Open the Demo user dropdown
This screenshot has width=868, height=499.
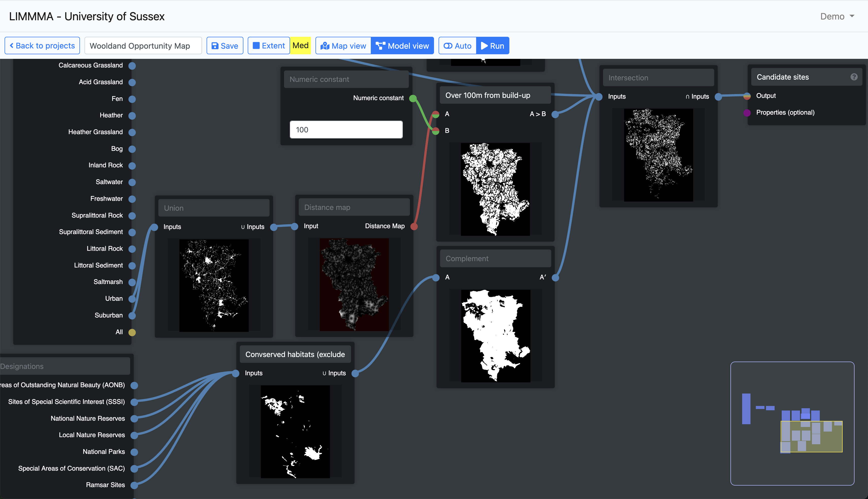tap(837, 16)
